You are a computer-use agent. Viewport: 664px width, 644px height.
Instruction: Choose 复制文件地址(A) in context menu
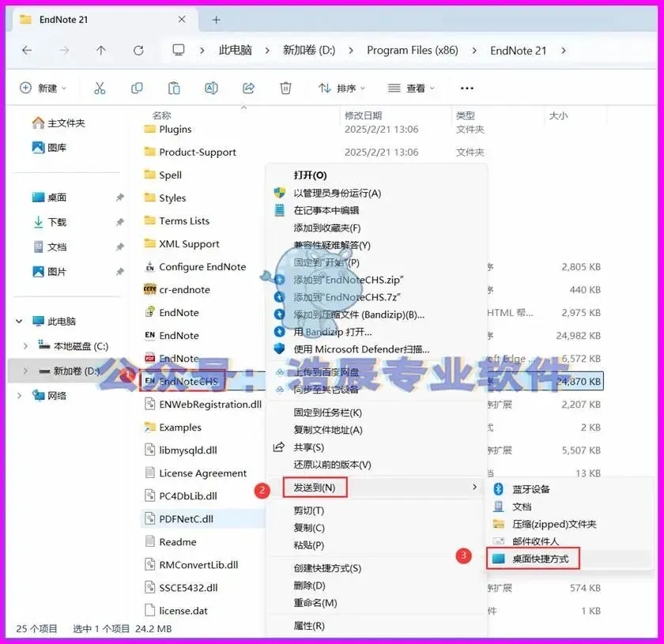pos(328,430)
